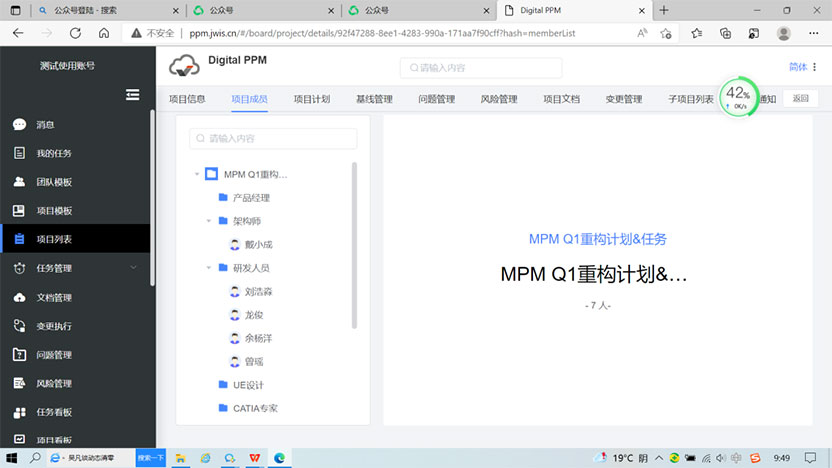
Task: Click the 刘浩淼 member avatar icon
Action: click(x=235, y=291)
